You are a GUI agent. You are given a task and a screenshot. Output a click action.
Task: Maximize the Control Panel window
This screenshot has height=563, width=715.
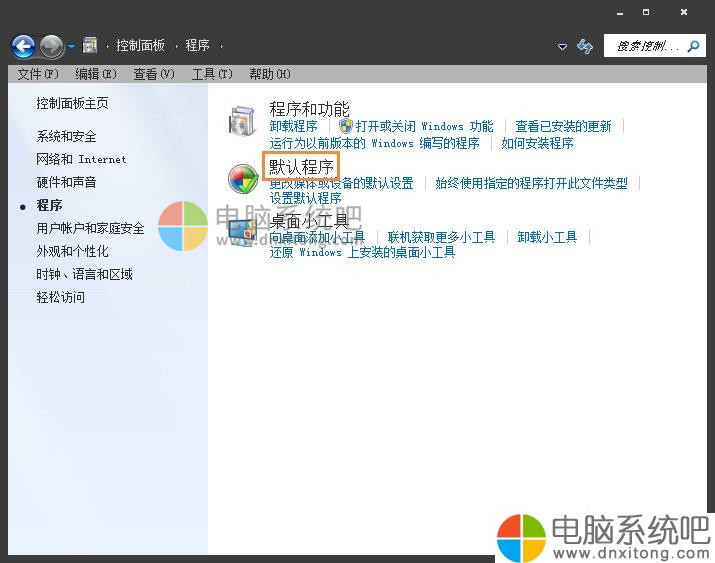pos(646,12)
